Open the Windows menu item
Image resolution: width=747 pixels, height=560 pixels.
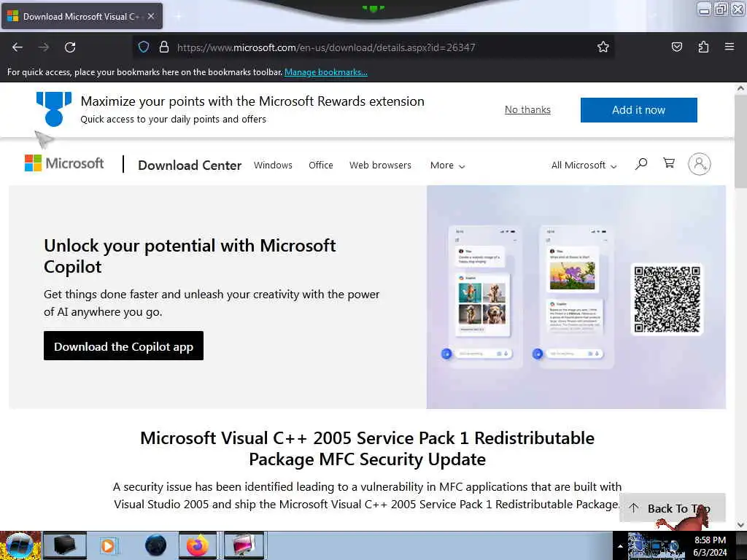(273, 166)
